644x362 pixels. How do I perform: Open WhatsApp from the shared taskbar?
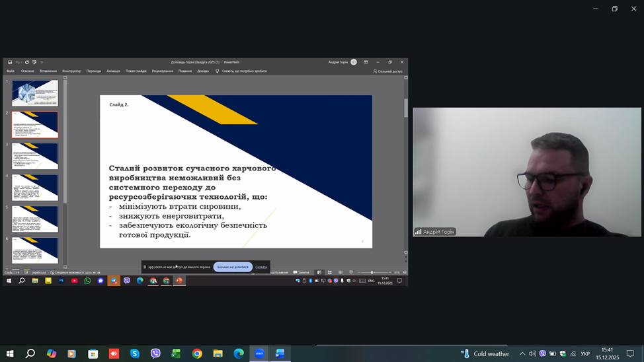(87, 281)
